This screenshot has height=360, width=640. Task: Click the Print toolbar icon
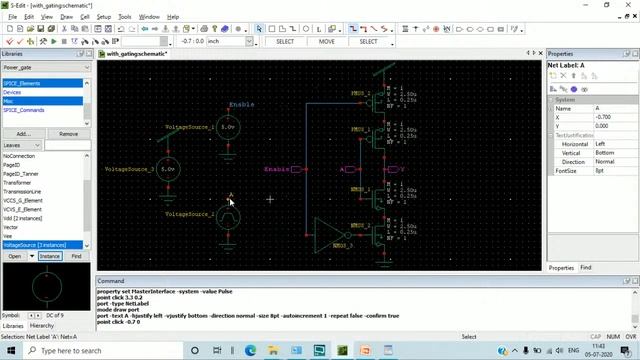[204, 29]
